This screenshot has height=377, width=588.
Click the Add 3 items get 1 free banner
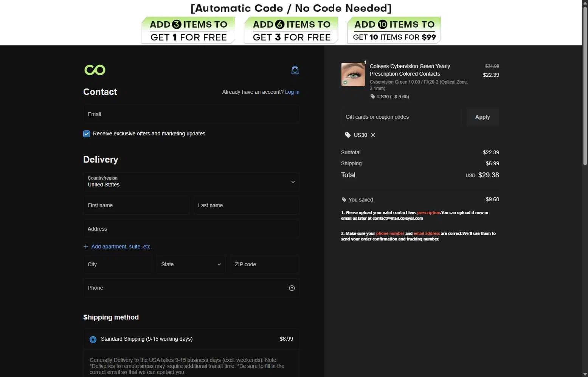click(x=188, y=30)
